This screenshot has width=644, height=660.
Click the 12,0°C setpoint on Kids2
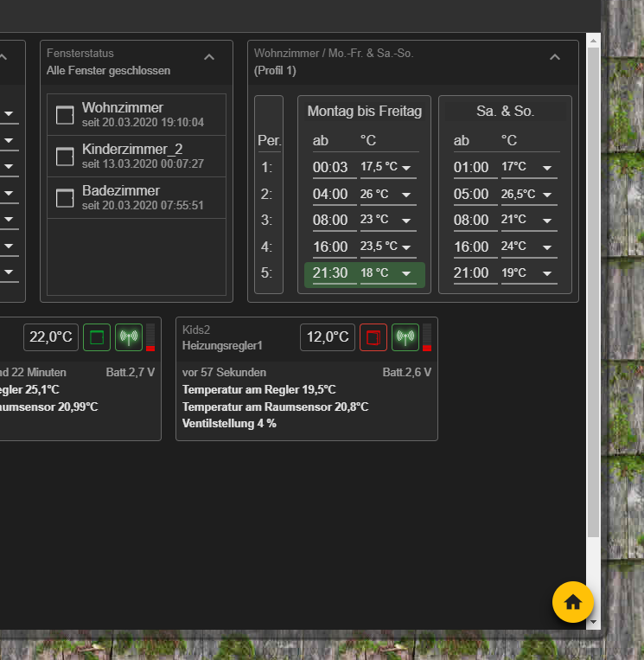(328, 337)
